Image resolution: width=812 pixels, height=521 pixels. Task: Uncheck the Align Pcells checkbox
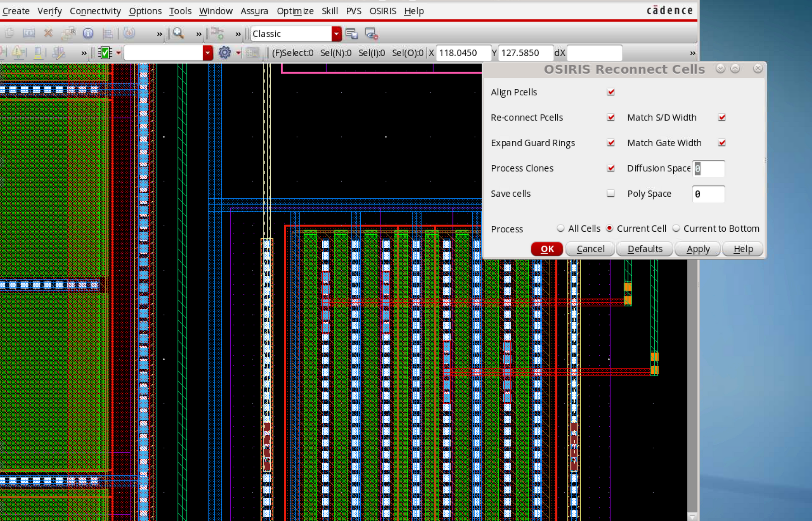coord(611,92)
